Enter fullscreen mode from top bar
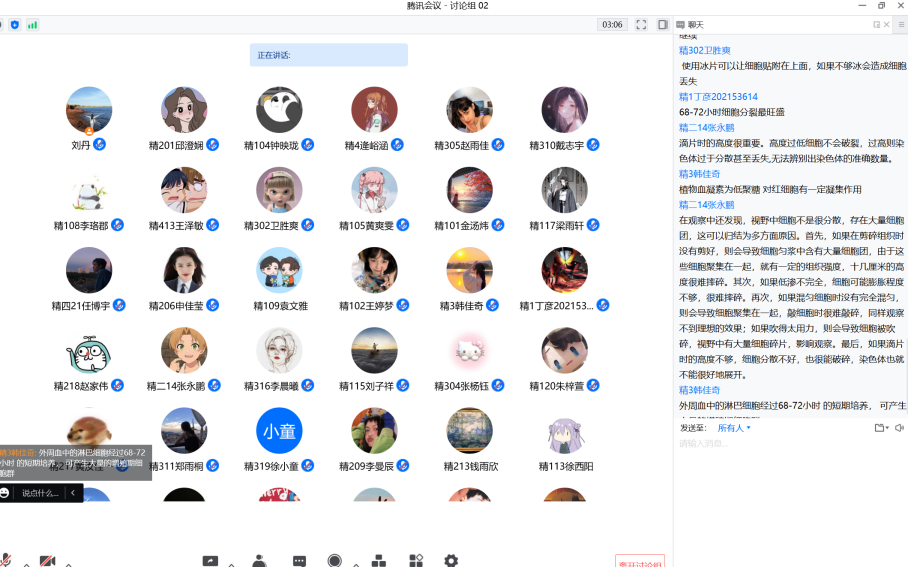Image resolution: width=908 pixels, height=567 pixels. (x=641, y=24)
